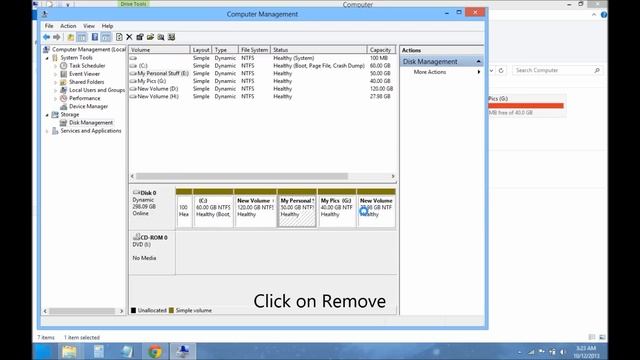The image size is (640, 360).
Task: Click the Forward arrow in the toolbar
Action: click(x=57, y=37)
